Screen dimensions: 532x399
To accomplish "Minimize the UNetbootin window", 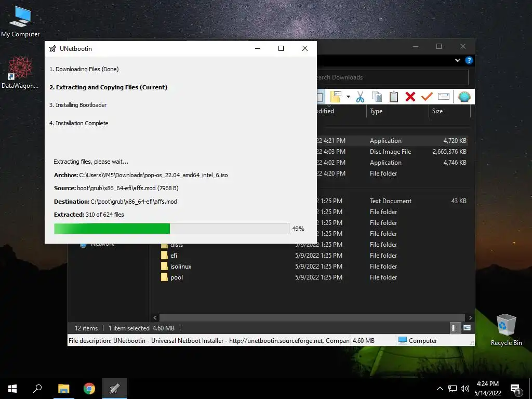I will coord(258,48).
